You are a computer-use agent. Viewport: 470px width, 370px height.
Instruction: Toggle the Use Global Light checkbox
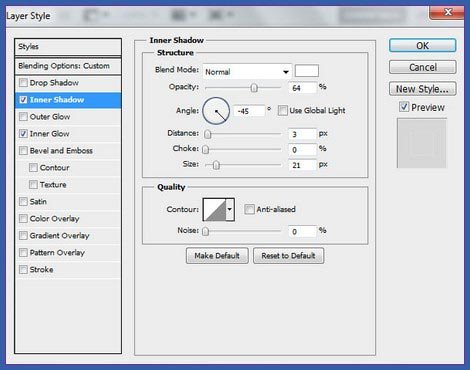pyautogui.click(x=283, y=110)
